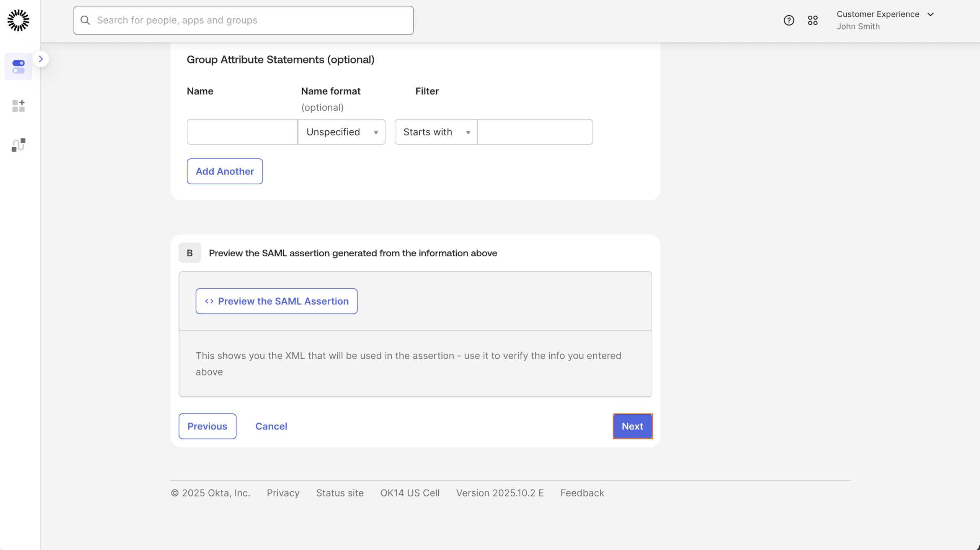Viewport: 980px width, 550px height.
Task: Click inside the group attribute Name field
Action: [x=242, y=132]
